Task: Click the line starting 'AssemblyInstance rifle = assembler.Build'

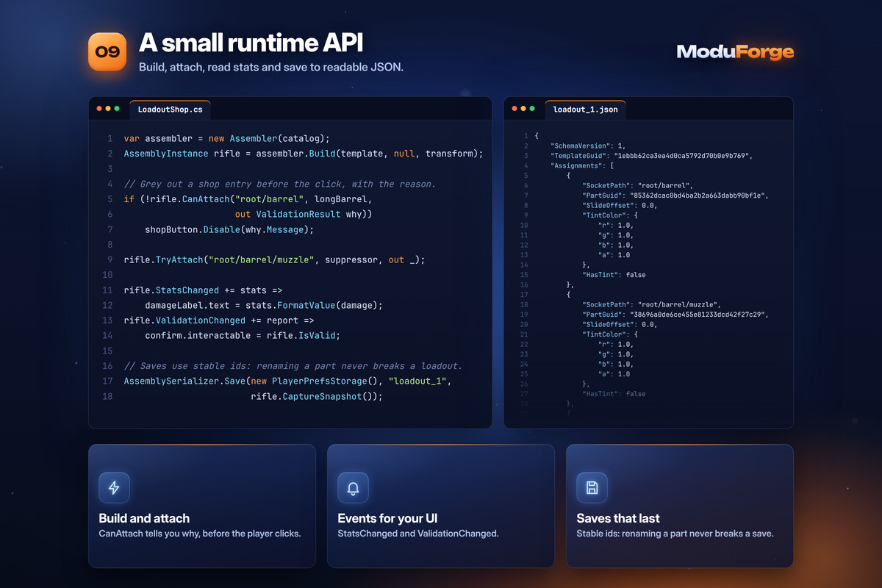Action: click(x=304, y=154)
